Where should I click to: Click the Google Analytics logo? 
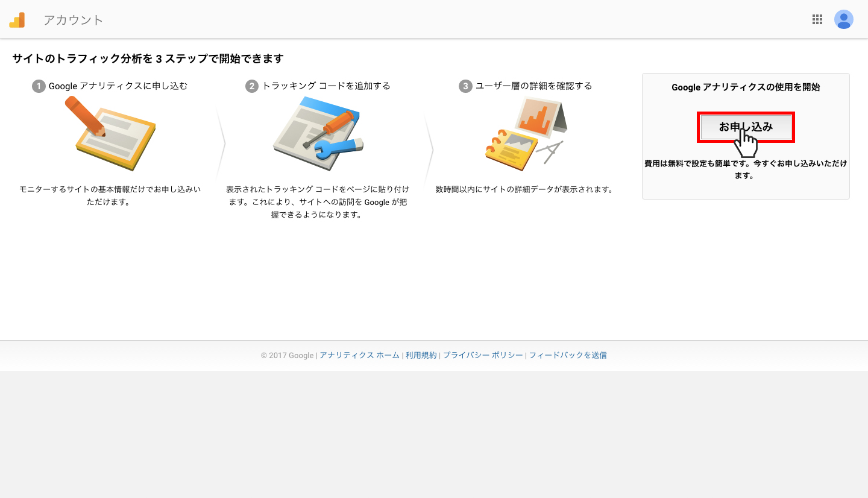pyautogui.click(x=17, y=20)
